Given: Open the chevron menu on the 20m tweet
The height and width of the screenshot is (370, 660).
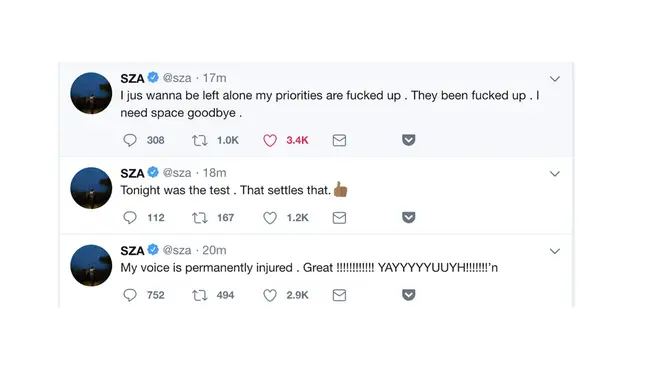Looking at the screenshot, I should click(555, 251).
